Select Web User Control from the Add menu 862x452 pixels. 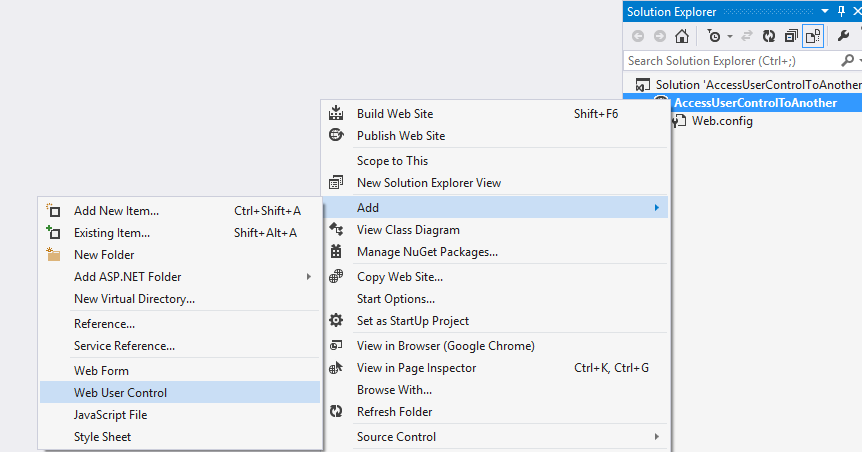[x=120, y=393]
